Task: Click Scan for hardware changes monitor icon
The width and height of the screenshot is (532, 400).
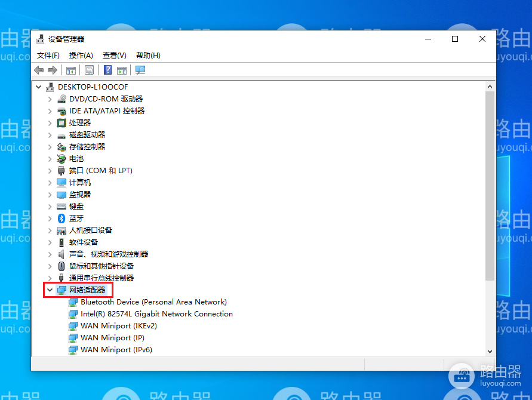Action: pyautogui.click(x=140, y=70)
